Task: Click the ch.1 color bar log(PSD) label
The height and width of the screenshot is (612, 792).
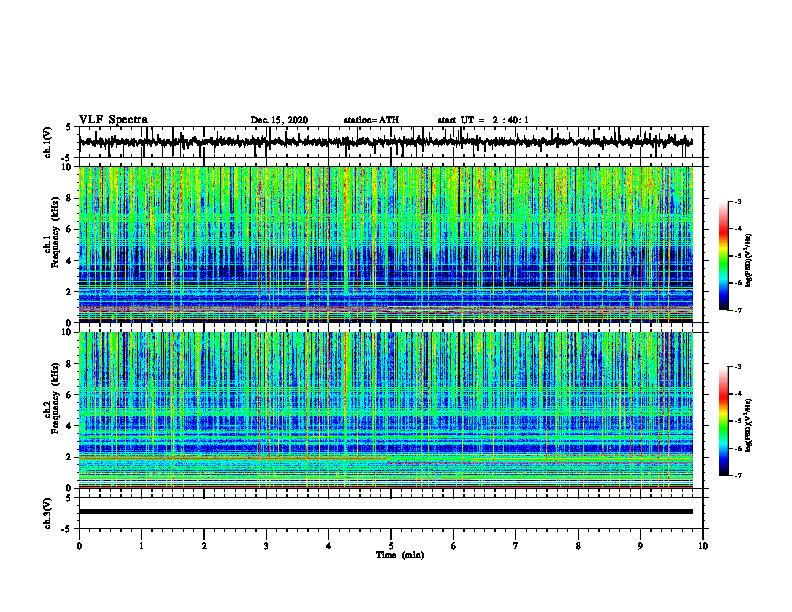Action: coord(749,261)
